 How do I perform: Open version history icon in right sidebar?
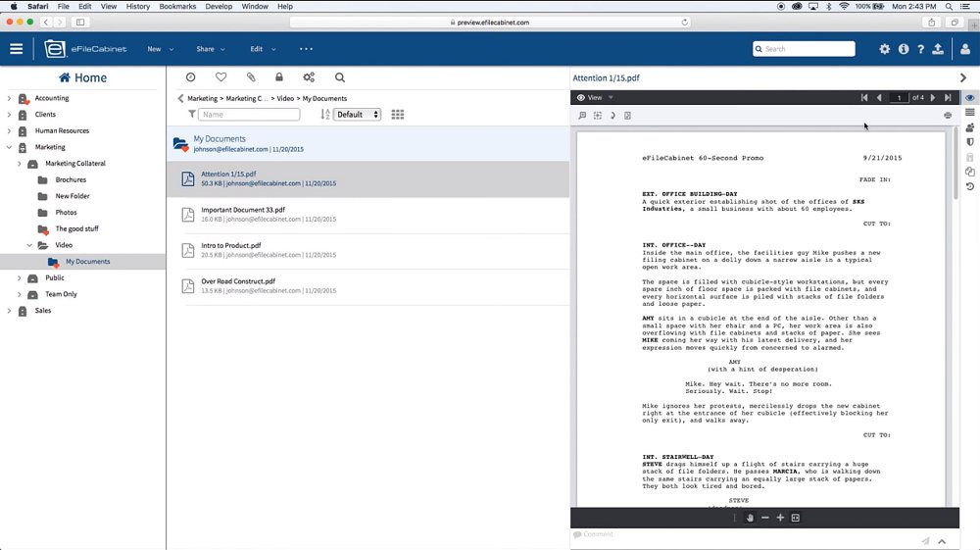point(969,187)
